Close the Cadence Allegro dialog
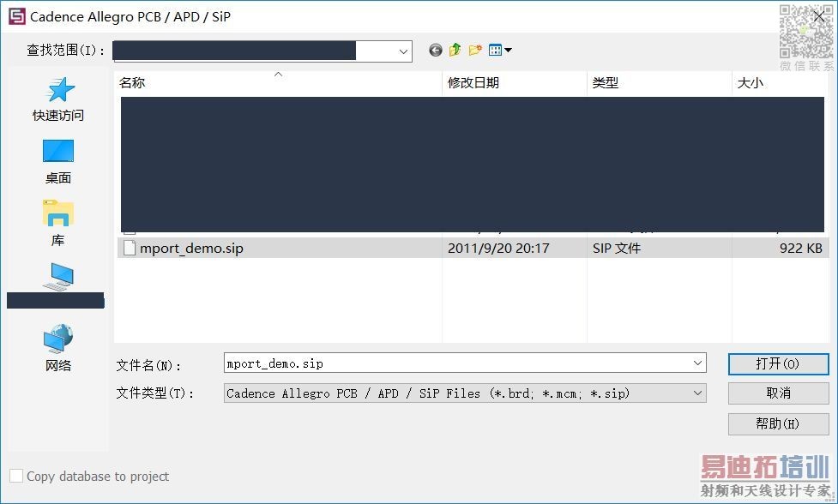This screenshot has width=838, height=504. pos(819,16)
